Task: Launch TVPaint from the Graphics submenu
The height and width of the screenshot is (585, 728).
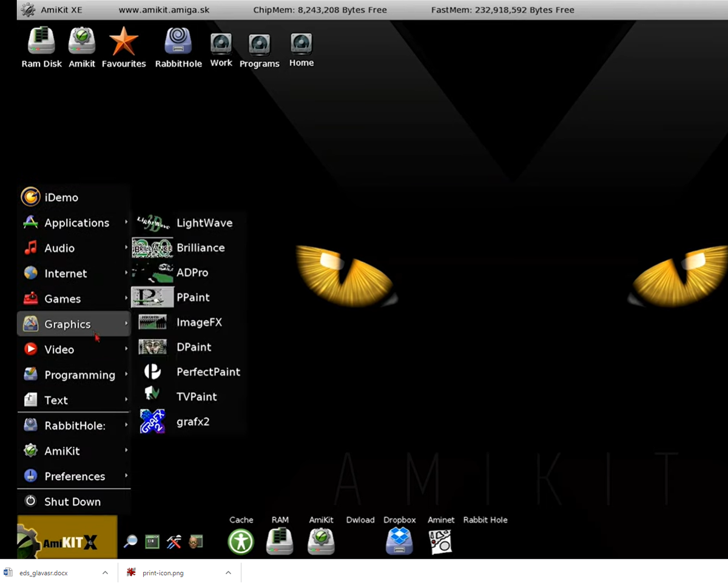Action: coord(188,396)
